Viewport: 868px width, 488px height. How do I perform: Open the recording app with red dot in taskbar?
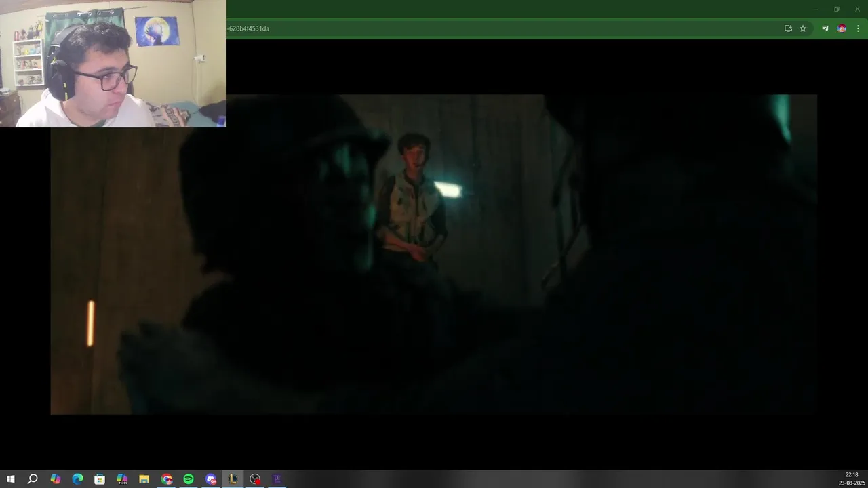pyautogui.click(x=255, y=479)
